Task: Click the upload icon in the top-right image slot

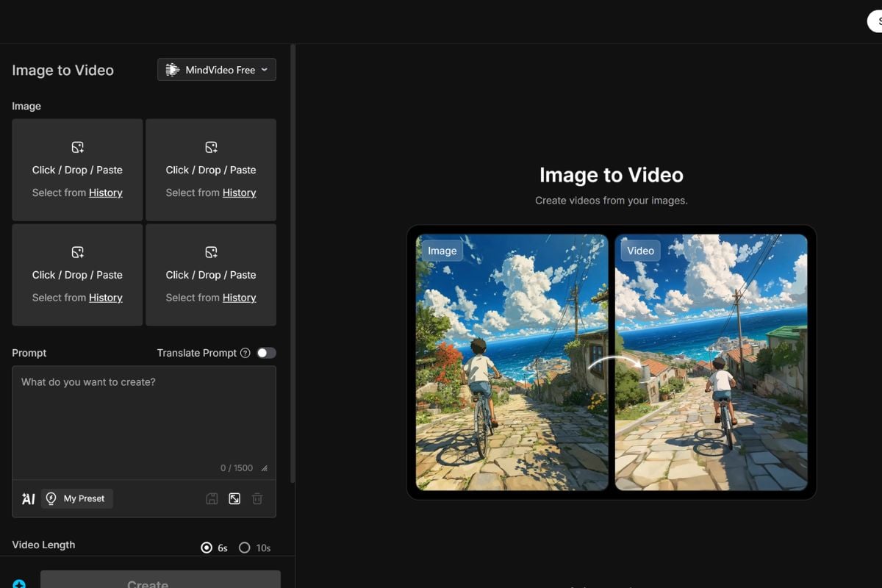Action: coord(211,147)
